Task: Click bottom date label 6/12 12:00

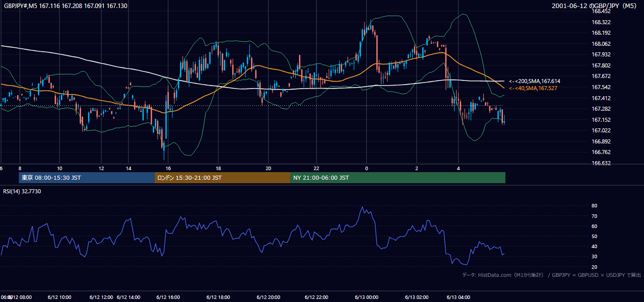Action: [101, 297]
